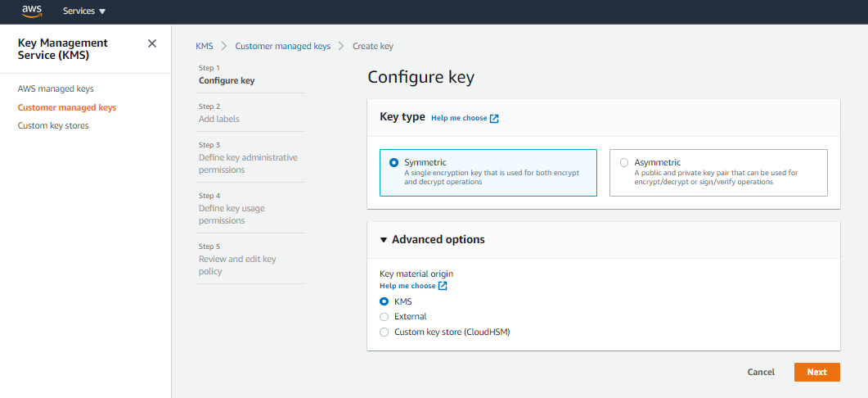Open Key type help external link icon
The height and width of the screenshot is (398, 868).
[x=494, y=119]
